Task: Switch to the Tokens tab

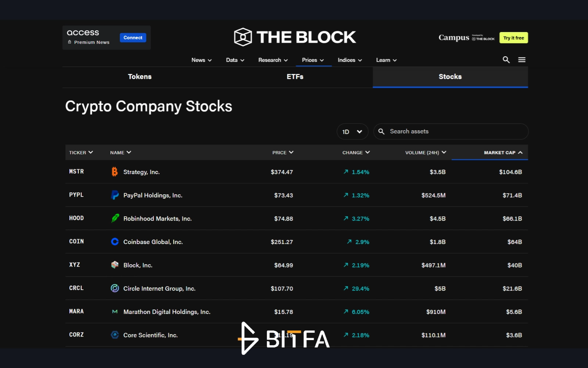Action: (140, 77)
